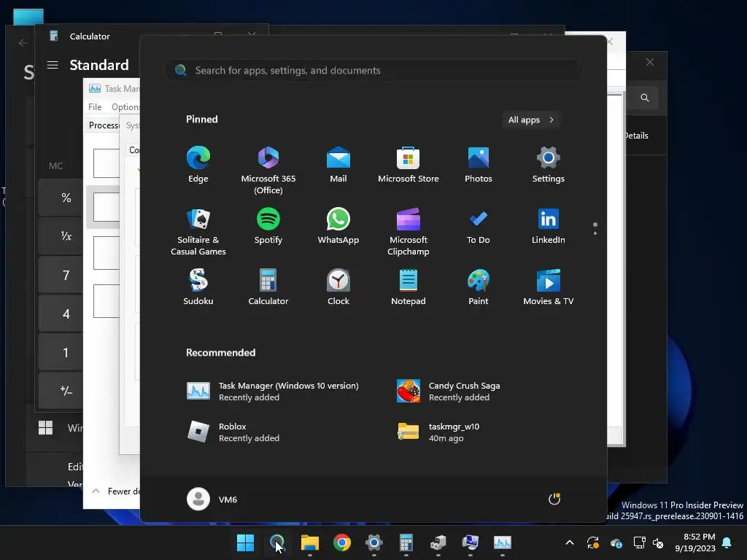The width and height of the screenshot is (747, 560).
Task: Switch to Calculator via taskbar icon
Action: [406, 542]
